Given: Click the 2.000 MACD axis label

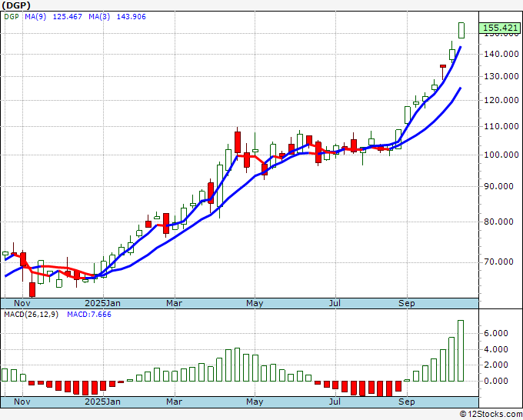Looking at the screenshot, I should tap(496, 365).
